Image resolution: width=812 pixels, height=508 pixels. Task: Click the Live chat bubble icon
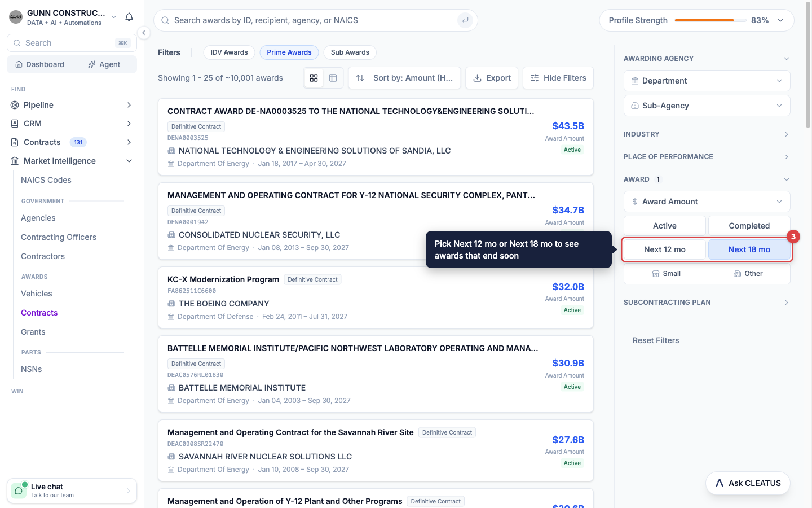[x=19, y=491]
